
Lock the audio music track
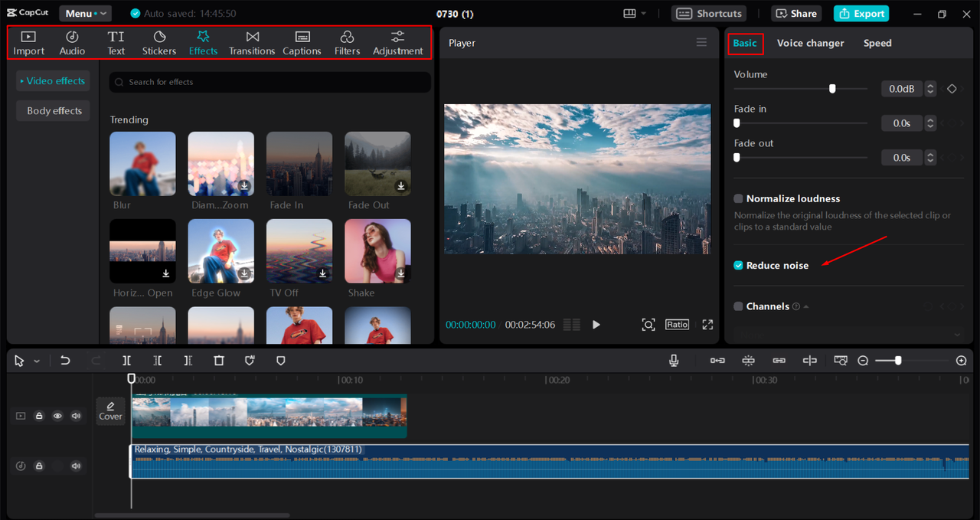(39, 466)
